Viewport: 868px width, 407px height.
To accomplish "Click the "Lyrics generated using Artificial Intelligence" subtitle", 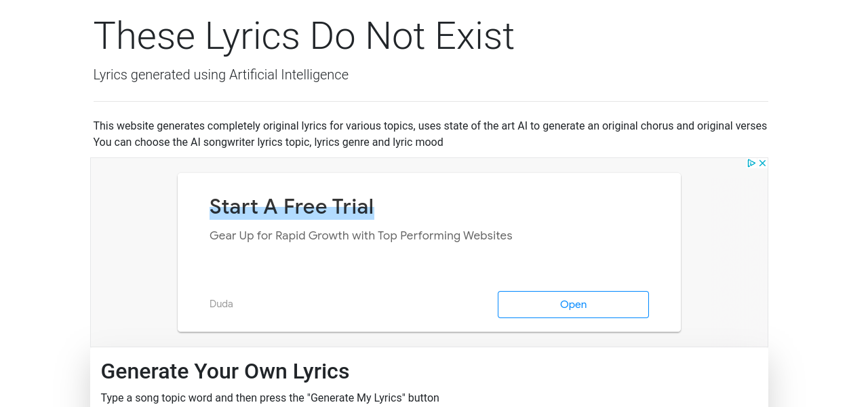I will point(220,75).
